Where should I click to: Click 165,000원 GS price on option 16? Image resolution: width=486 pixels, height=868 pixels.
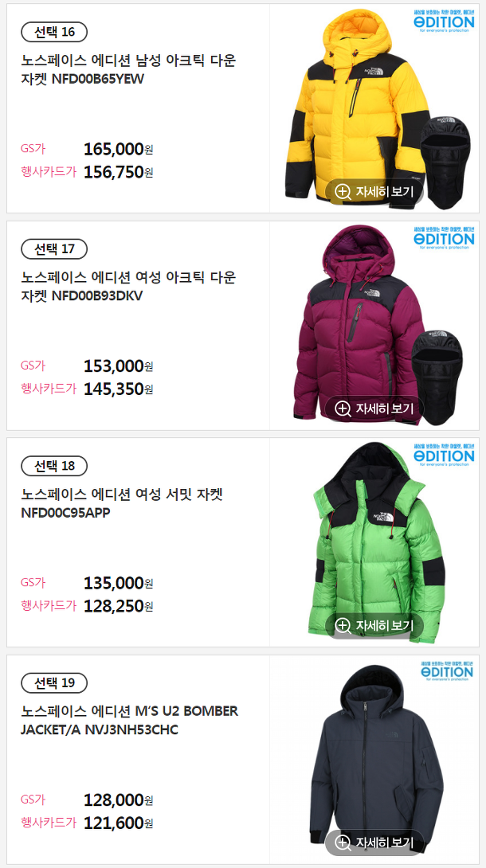tap(119, 150)
